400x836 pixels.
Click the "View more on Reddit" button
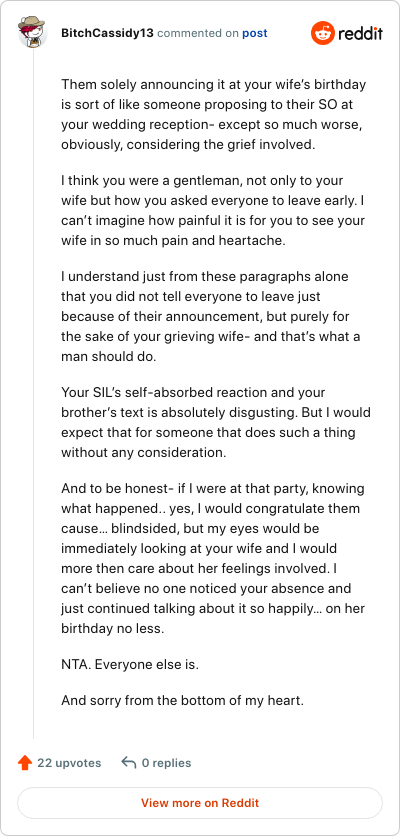pos(200,802)
